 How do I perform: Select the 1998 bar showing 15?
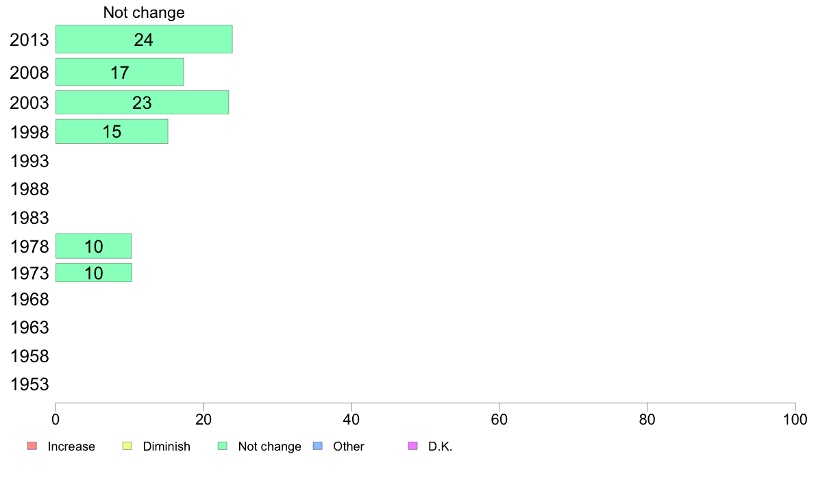point(112,131)
